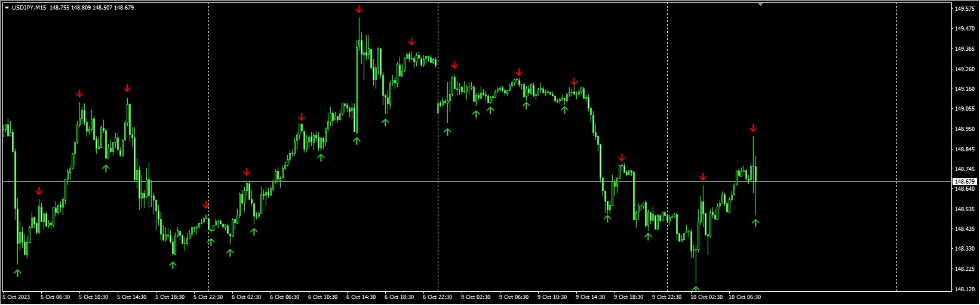Click price axis level 148.950
The height and width of the screenshot is (305, 980).
[964, 129]
